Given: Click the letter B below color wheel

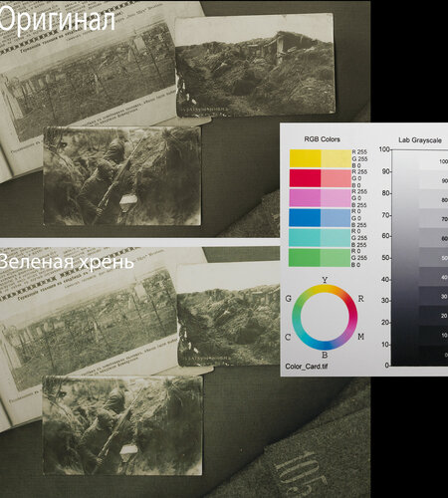Looking at the screenshot, I should pos(325,355).
